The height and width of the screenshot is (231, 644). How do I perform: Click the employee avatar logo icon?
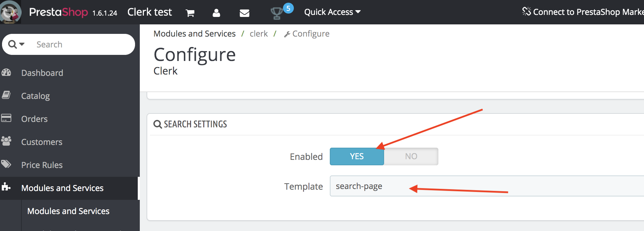tap(11, 12)
